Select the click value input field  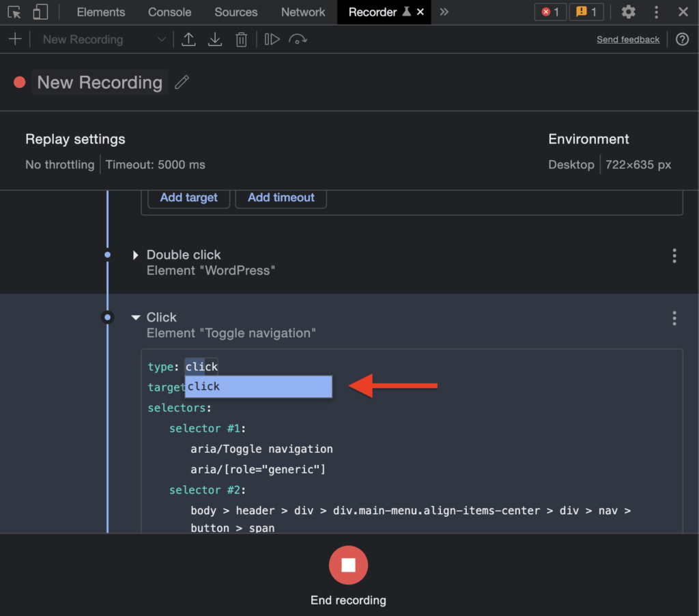(x=258, y=387)
